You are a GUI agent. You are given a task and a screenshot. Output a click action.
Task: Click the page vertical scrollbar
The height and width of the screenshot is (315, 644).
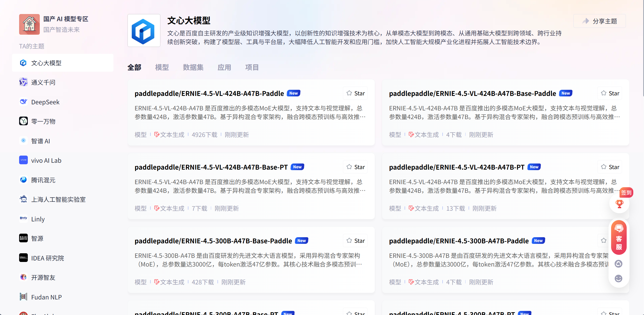(x=643, y=48)
